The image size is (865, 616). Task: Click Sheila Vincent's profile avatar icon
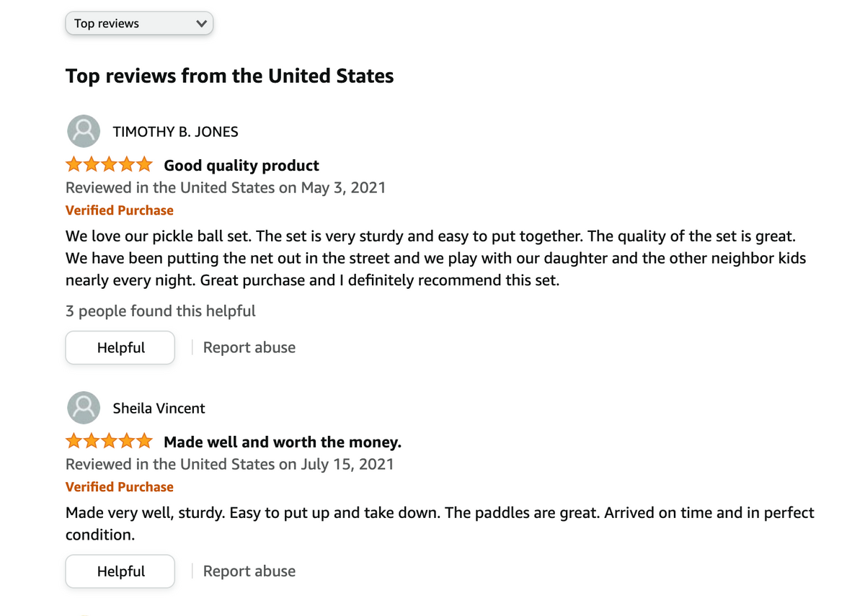84,409
